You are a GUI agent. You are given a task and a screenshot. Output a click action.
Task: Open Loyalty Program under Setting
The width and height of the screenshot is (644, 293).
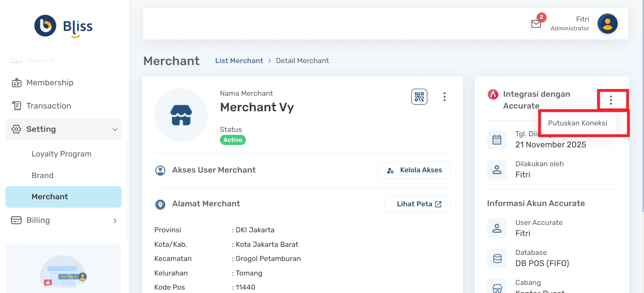coord(61,154)
